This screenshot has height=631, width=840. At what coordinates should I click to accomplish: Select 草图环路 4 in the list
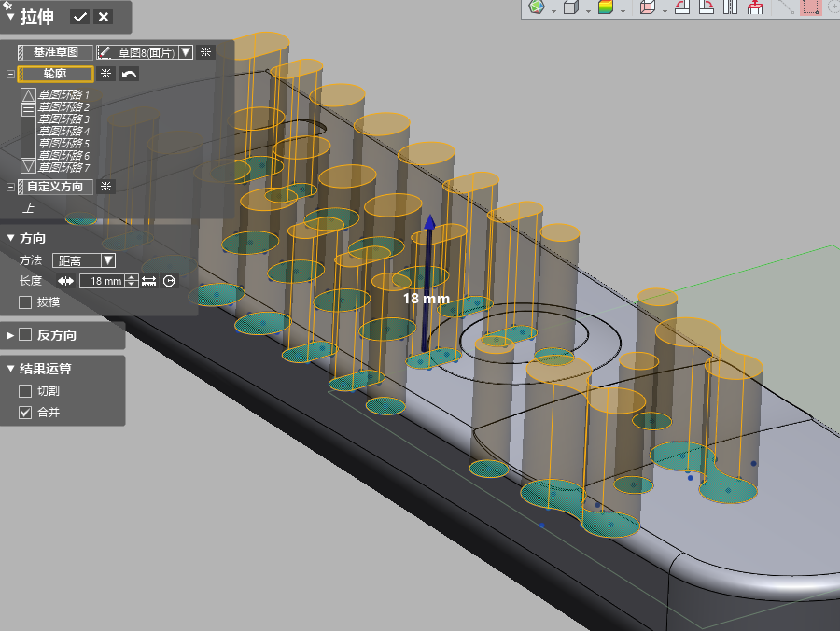click(x=63, y=132)
